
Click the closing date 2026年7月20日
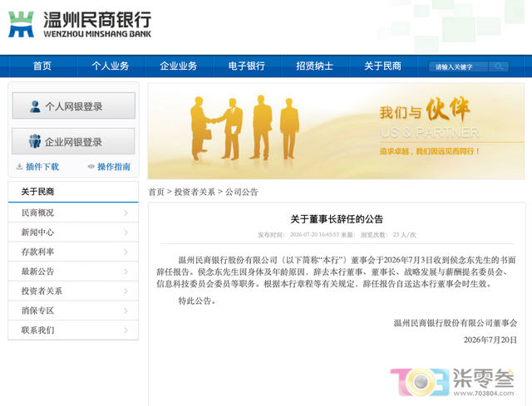(x=490, y=340)
